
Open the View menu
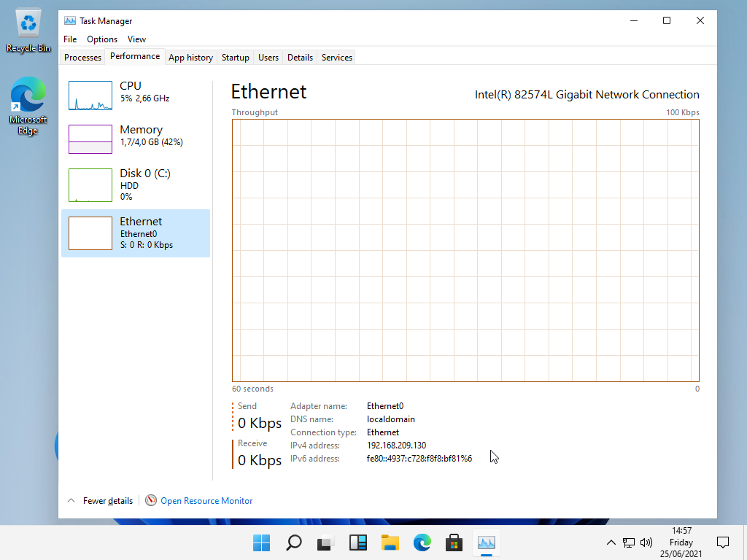[x=136, y=39]
